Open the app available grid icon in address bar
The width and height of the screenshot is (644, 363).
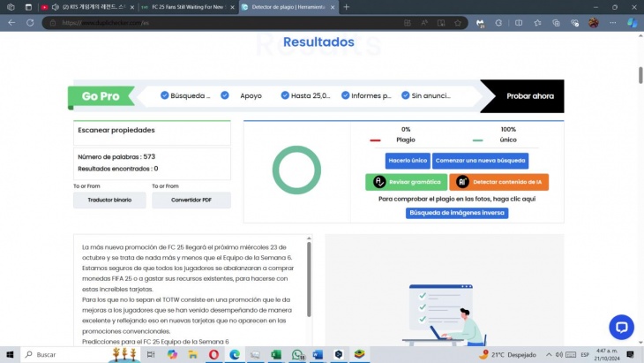tap(408, 23)
